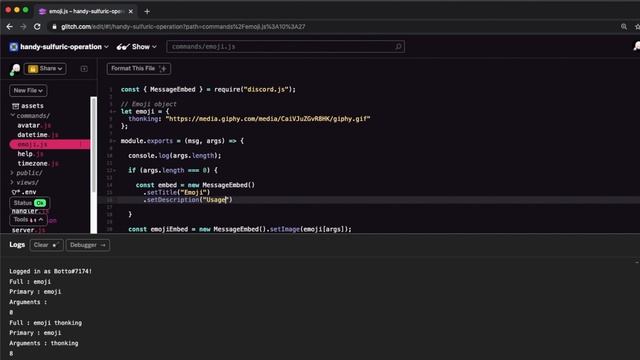The height and width of the screenshot is (360, 640).
Task: Open the datetime.js file
Action: click(x=38, y=135)
